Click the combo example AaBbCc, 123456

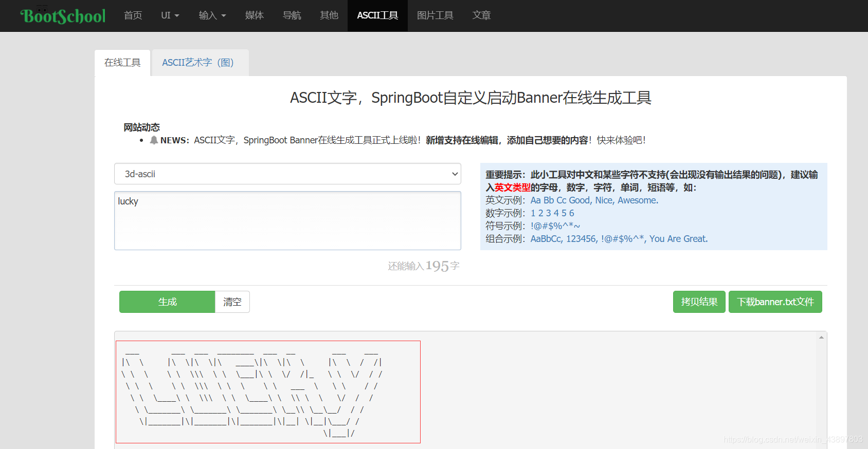click(x=619, y=239)
